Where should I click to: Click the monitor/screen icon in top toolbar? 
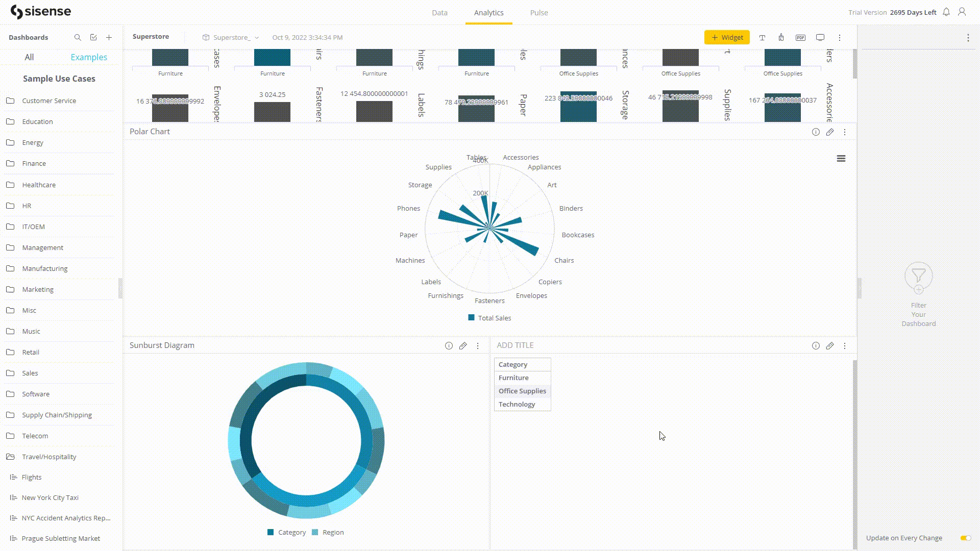820,37
